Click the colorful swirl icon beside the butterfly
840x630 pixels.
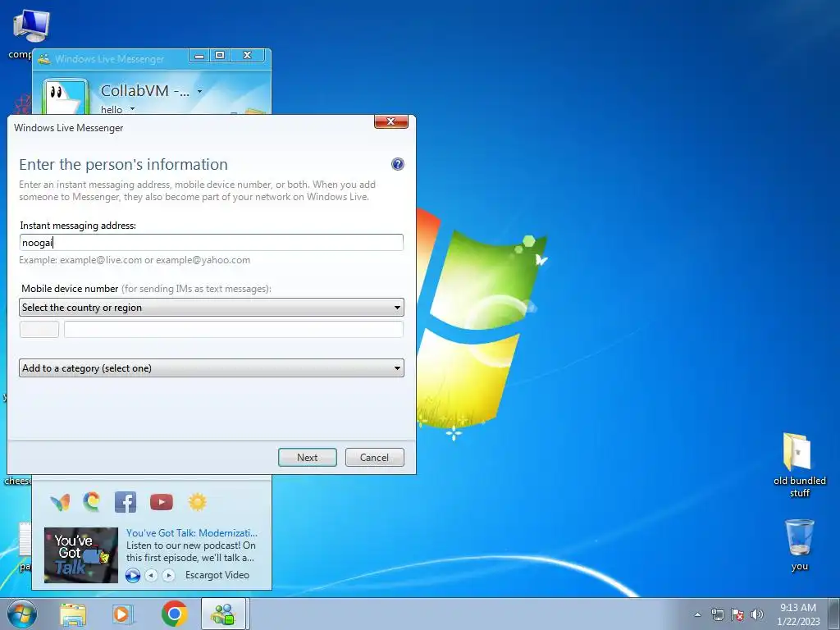pyautogui.click(x=92, y=502)
